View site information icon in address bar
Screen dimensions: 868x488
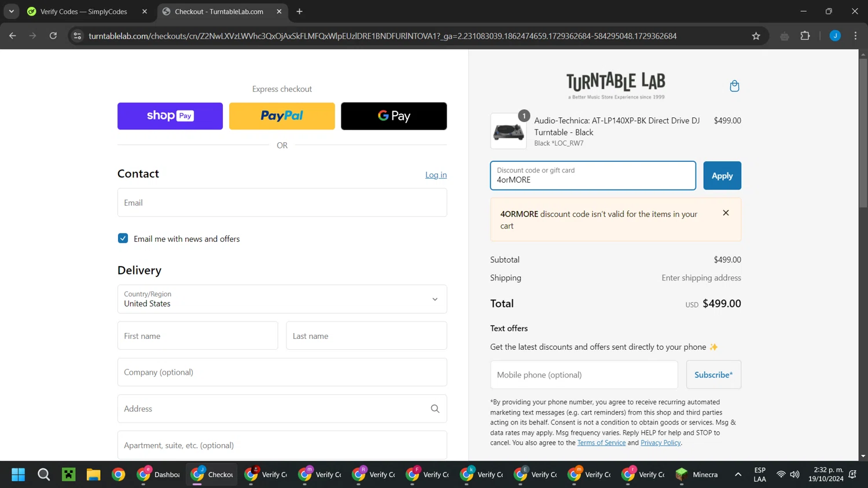pos(77,36)
